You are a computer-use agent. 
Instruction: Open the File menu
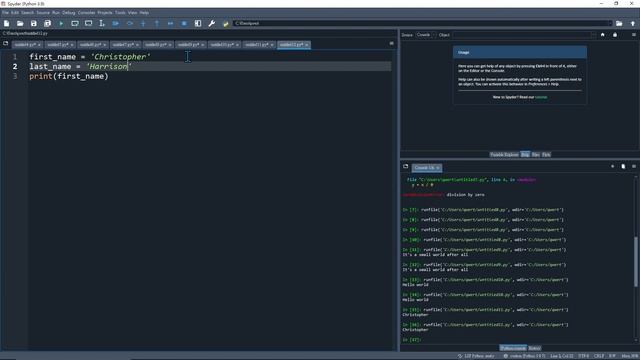pos(5,13)
